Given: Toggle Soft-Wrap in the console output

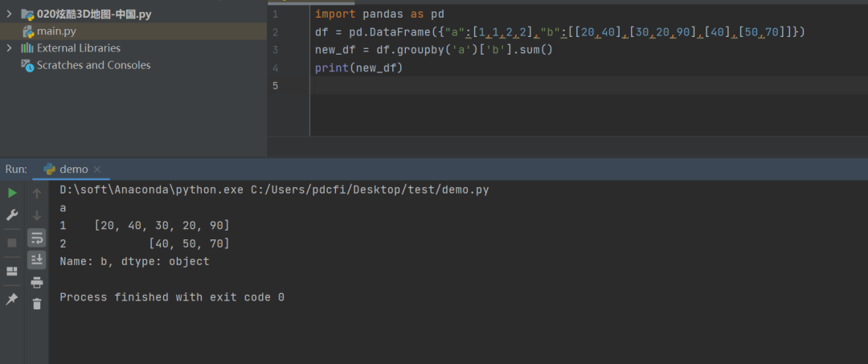Looking at the screenshot, I should 37,239.
